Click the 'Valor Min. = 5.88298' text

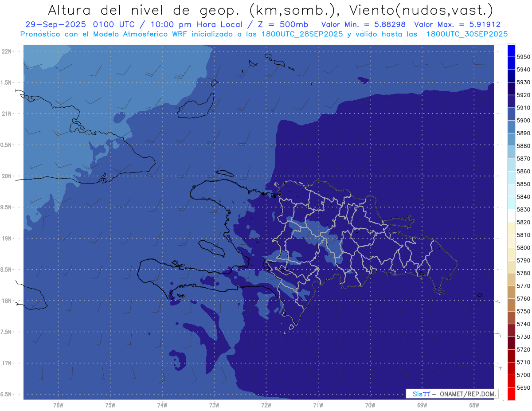tap(364, 25)
